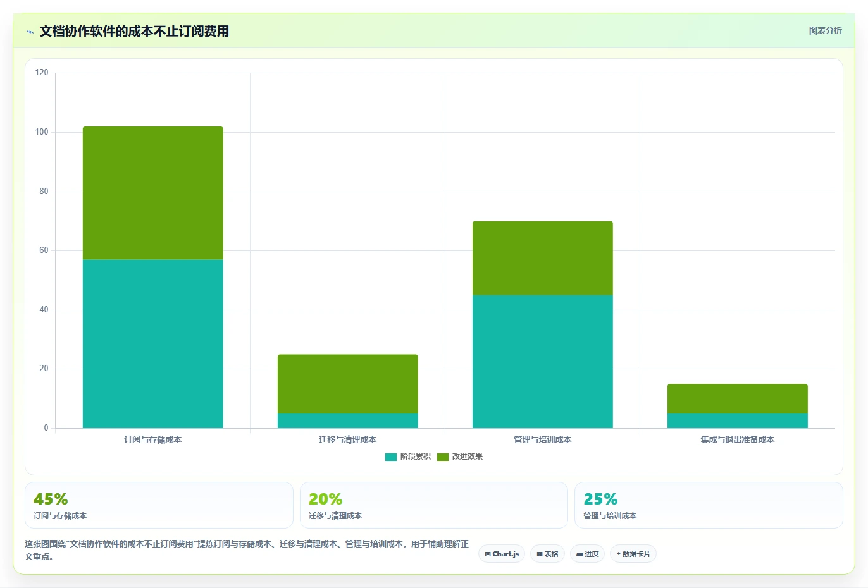868x588 pixels.
Task: Click the chart title 文档协作软件的成本不止订阅费用
Action: point(134,31)
